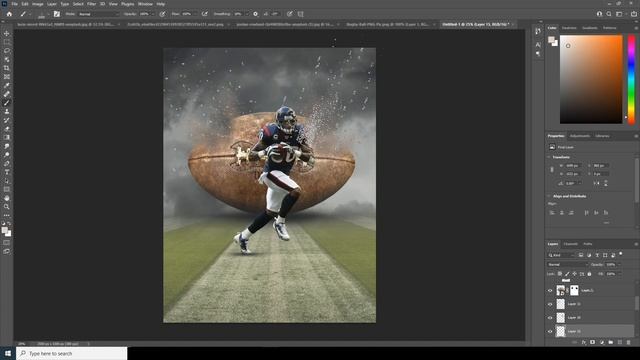Toggle brush settings panel button

(57, 14)
